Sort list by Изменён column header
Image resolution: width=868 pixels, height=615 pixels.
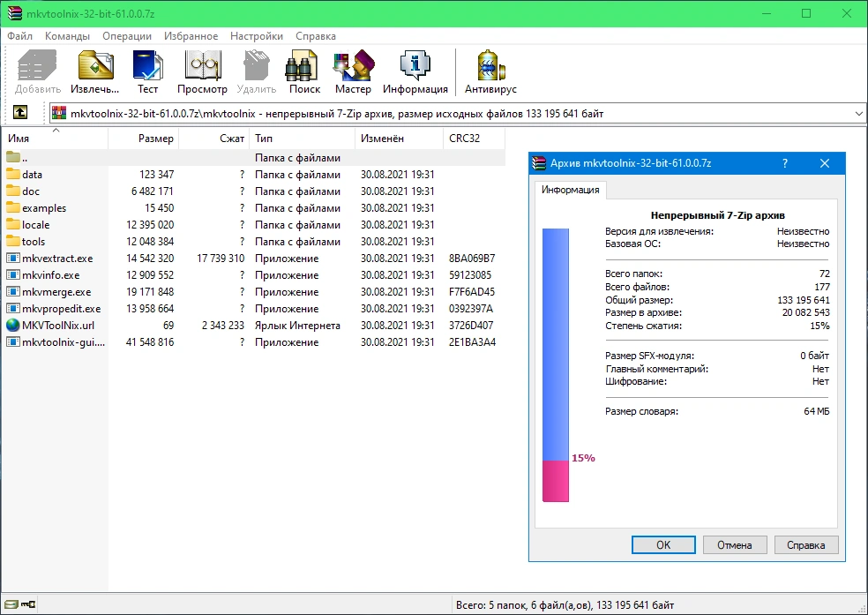[x=399, y=139]
